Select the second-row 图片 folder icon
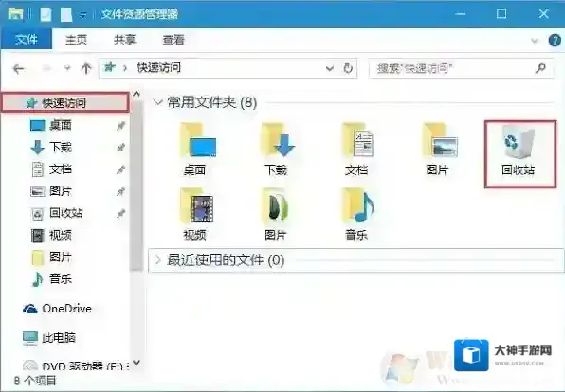This screenshot has height=392, width=565. click(277, 215)
